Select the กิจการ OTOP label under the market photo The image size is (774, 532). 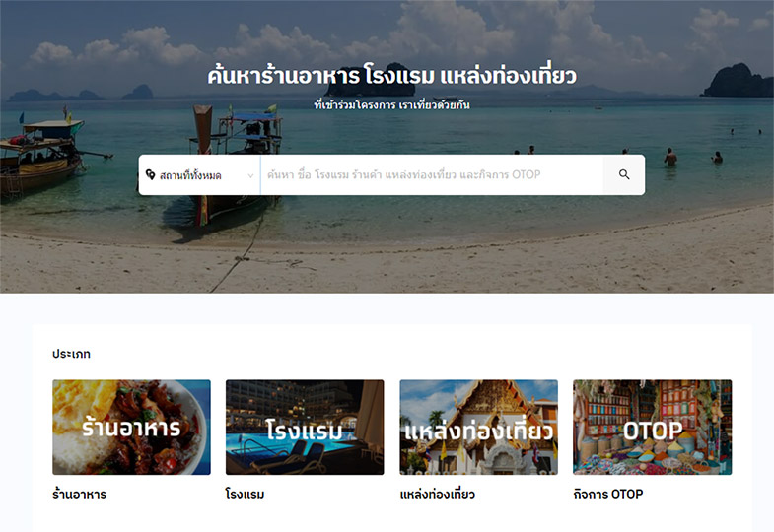(x=608, y=494)
